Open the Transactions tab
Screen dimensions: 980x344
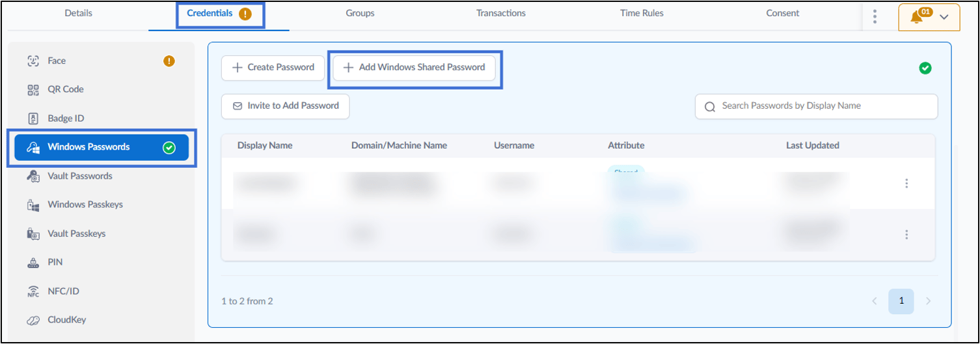(x=501, y=13)
